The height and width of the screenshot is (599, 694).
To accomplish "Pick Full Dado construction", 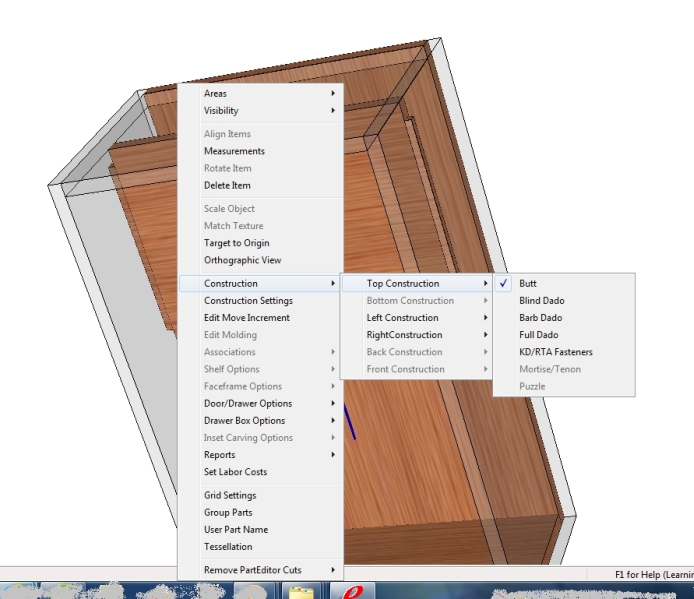I will (x=538, y=335).
